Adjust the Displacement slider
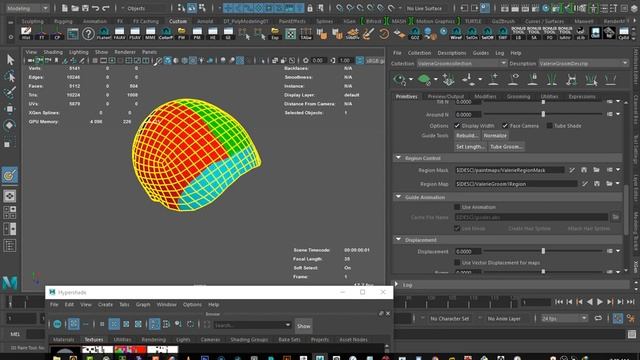Viewport: 640px width, 360px height. pos(543,251)
